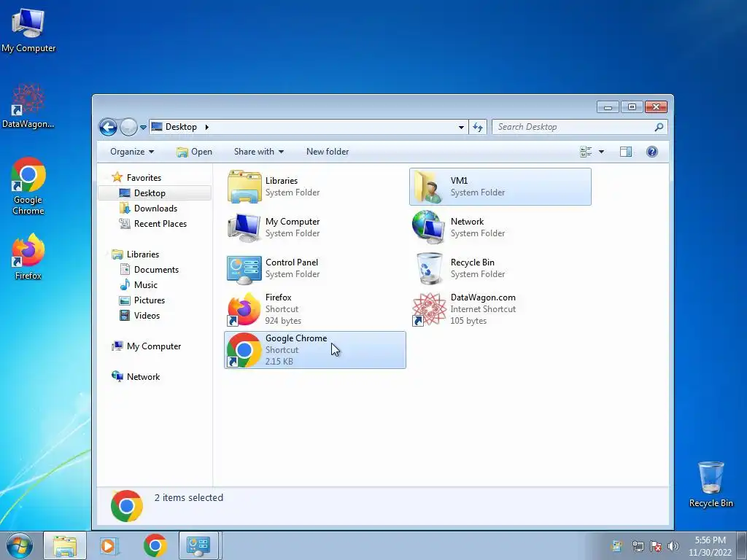Viewport: 747px width, 560px height.
Task: Select the Firefox desktop shortcut
Action: point(28,257)
